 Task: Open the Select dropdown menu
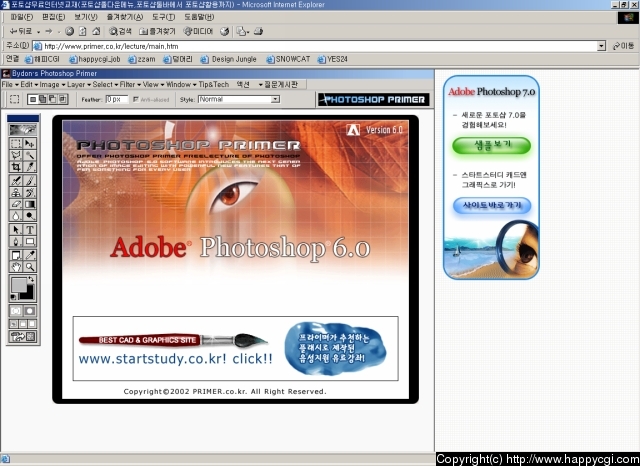(x=105, y=84)
